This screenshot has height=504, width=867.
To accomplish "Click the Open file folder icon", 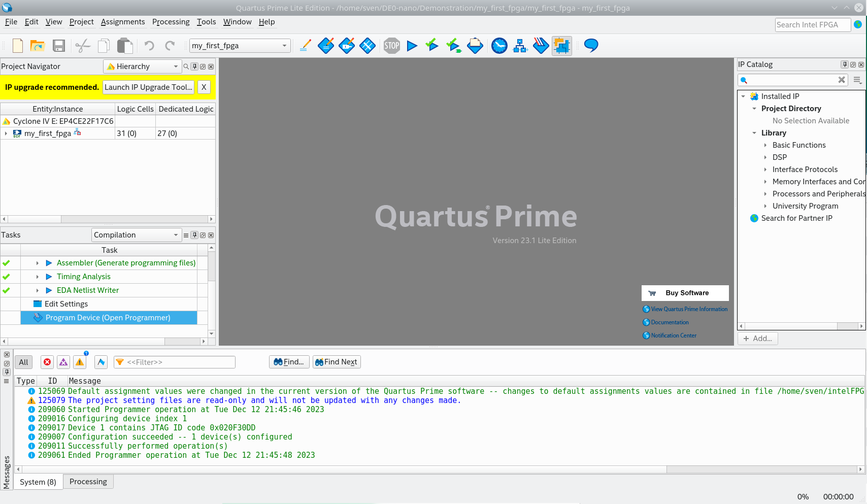I will [x=38, y=46].
